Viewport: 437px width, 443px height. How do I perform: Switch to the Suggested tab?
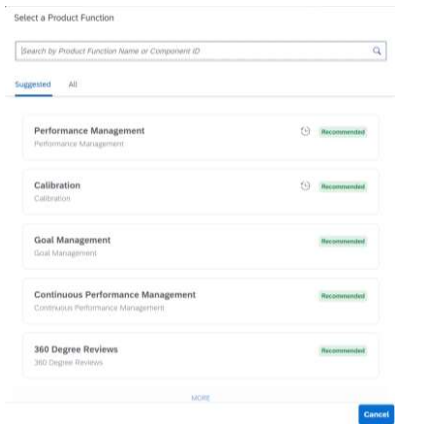click(33, 84)
